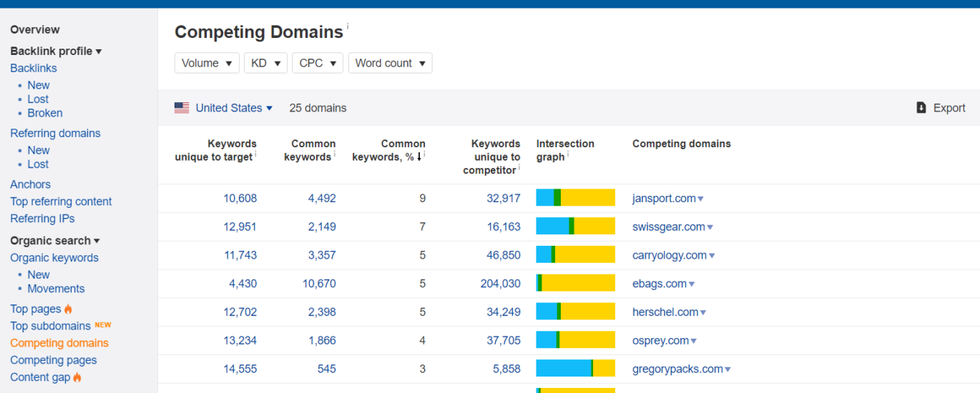Click the 25 domains count text

coord(318,108)
